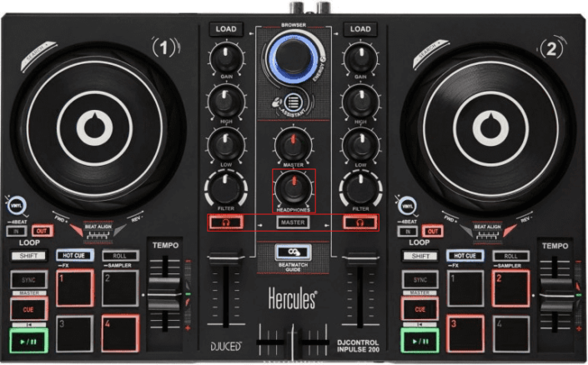The width and height of the screenshot is (588, 365).
Task: Click the deck (1) number label
Action: (x=164, y=48)
